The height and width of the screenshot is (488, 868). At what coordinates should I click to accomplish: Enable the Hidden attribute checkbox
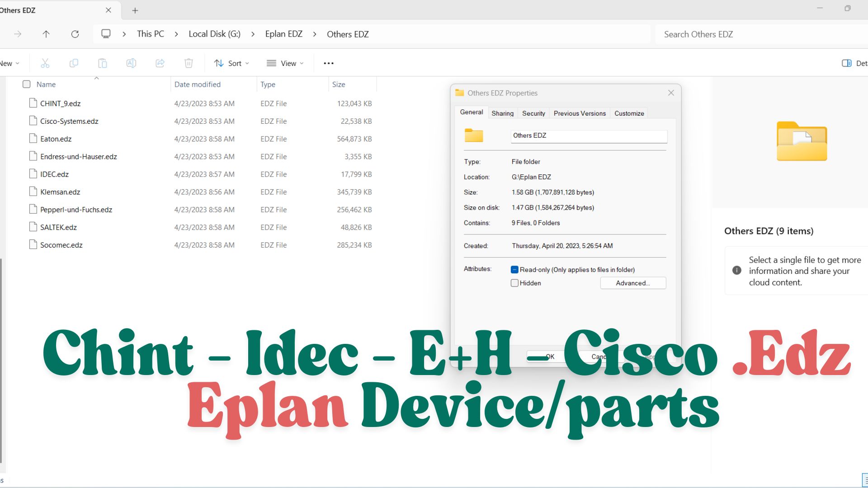514,283
